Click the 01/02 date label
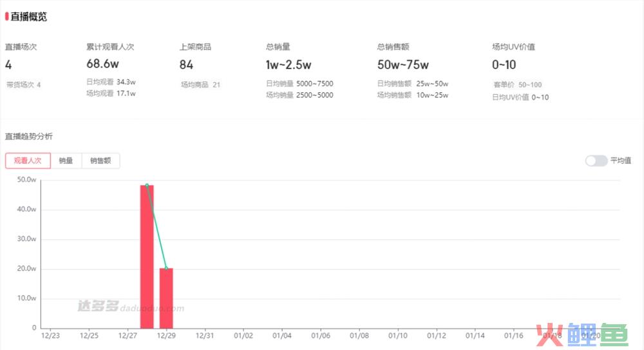The height and width of the screenshot is (350, 644). (243, 336)
